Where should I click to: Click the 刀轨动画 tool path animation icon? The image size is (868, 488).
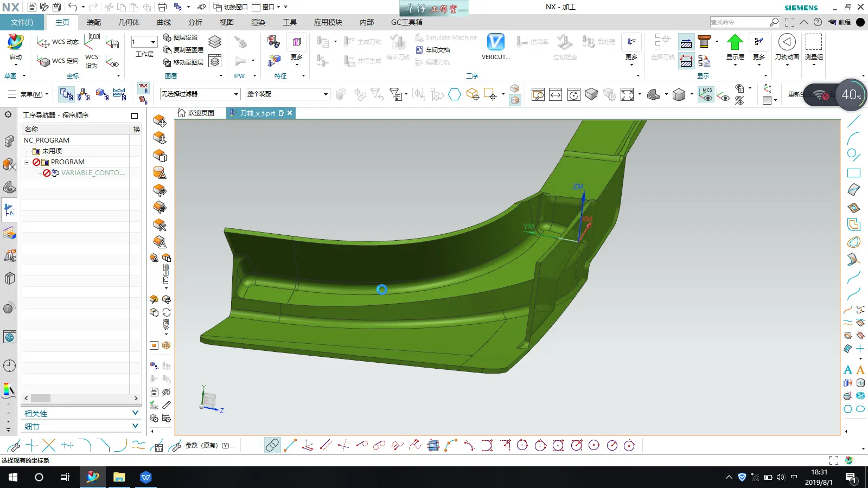(787, 43)
